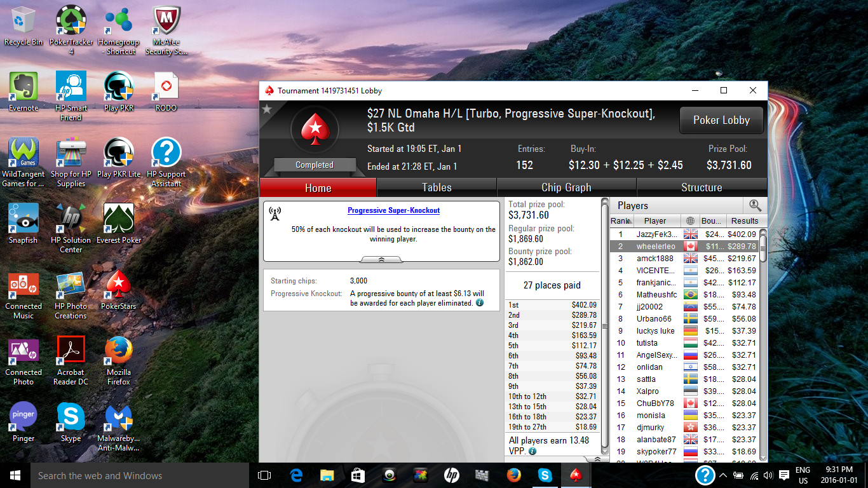Image resolution: width=868 pixels, height=488 pixels.
Task: Open the Windows Store taskbar icon
Action: click(358, 475)
